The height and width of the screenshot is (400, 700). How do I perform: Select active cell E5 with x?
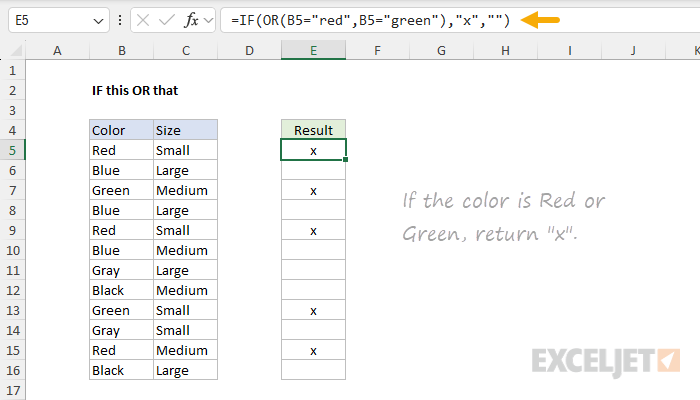click(x=313, y=150)
